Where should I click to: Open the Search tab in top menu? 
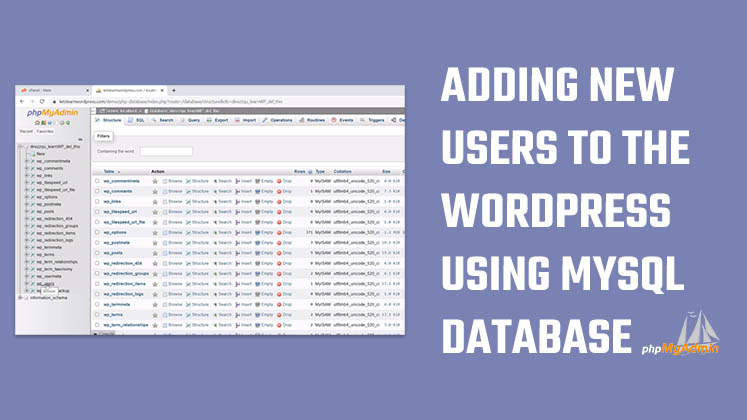[x=162, y=120]
